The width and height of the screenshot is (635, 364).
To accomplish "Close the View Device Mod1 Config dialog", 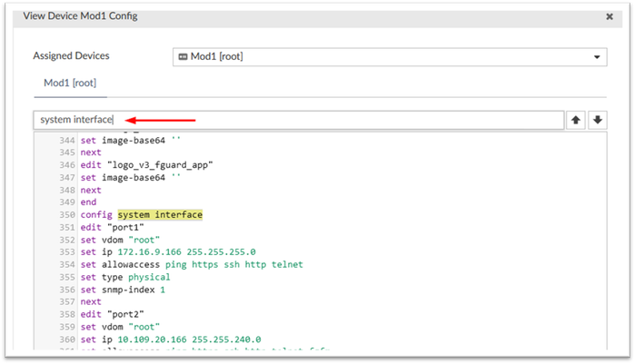I will pyautogui.click(x=608, y=16).
